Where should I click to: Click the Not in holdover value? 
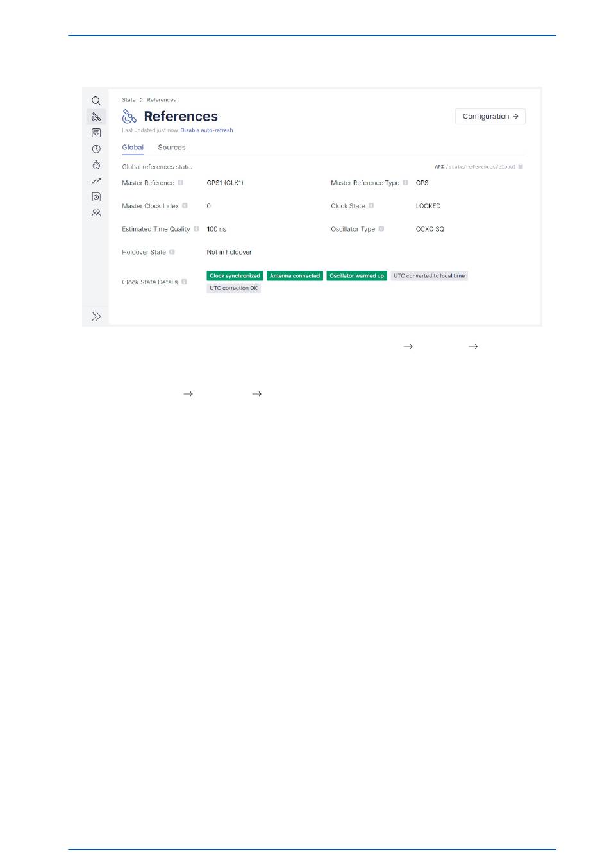click(x=229, y=252)
